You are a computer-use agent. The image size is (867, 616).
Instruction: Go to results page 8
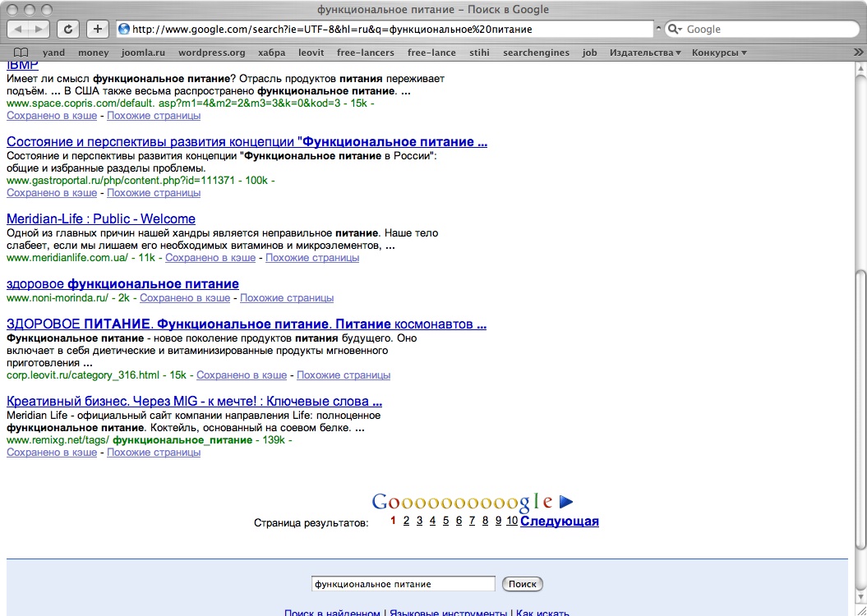[x=486, y=521]
